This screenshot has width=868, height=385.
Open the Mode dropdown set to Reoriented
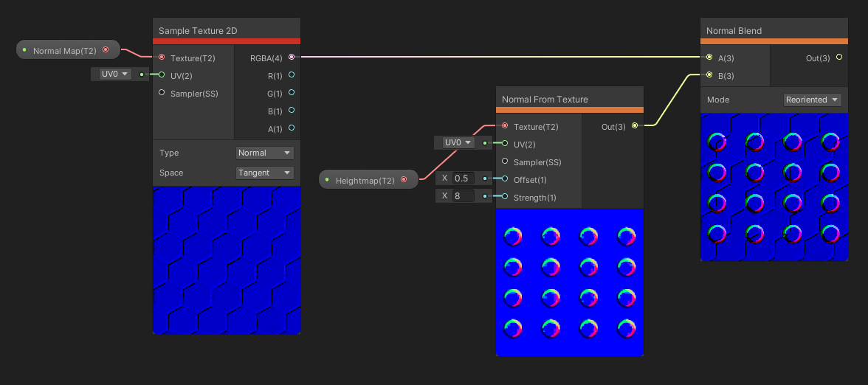(812, 100)
